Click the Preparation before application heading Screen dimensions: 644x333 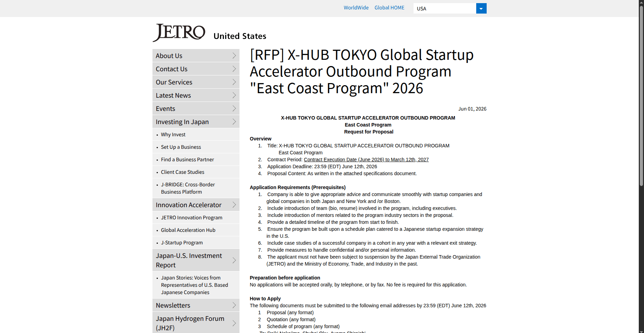coord(285,278)
